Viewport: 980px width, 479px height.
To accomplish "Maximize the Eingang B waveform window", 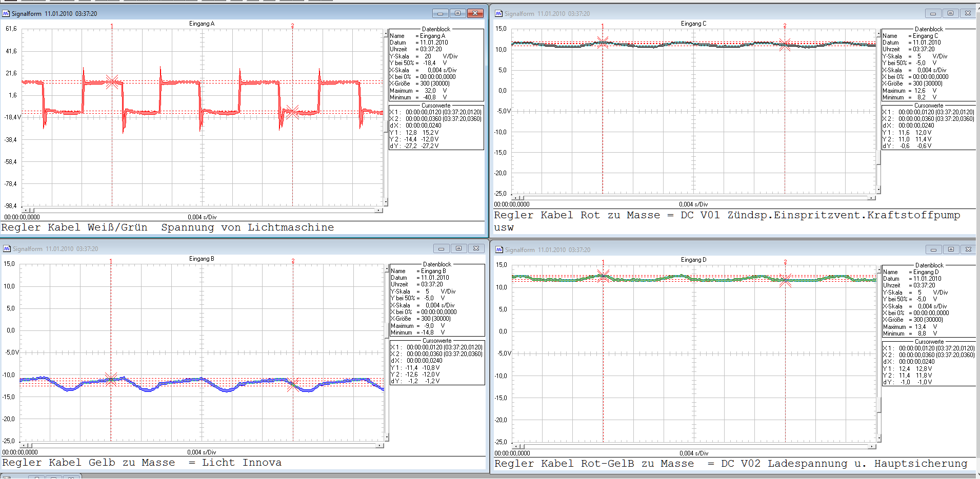I will tap(458, 248).
